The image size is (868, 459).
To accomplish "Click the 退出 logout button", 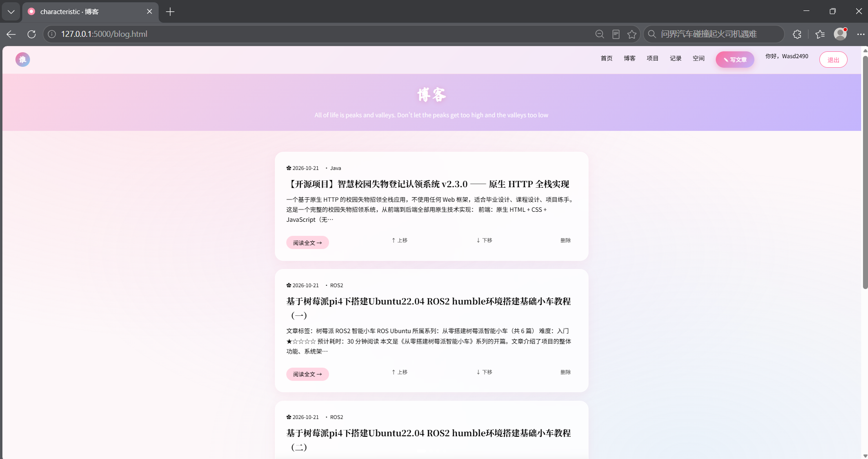I will coord(833,60).
